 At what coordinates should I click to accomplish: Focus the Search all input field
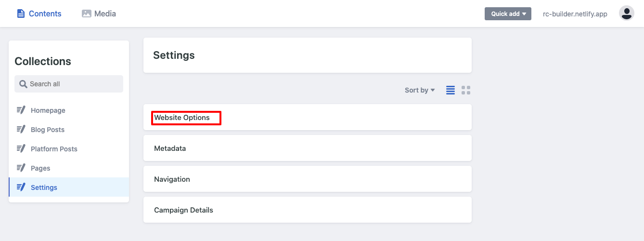[x=69, y=84]
